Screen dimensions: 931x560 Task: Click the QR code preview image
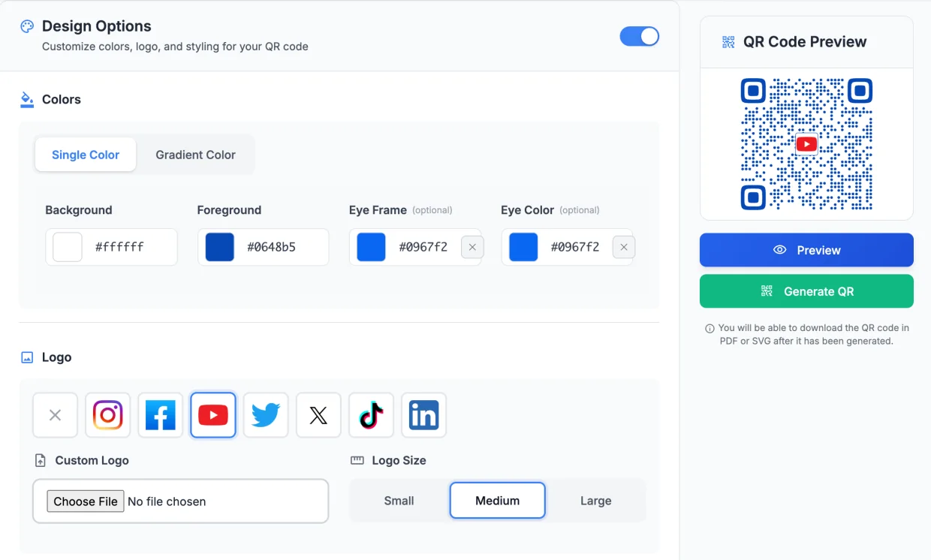click(x=806, y=144)
